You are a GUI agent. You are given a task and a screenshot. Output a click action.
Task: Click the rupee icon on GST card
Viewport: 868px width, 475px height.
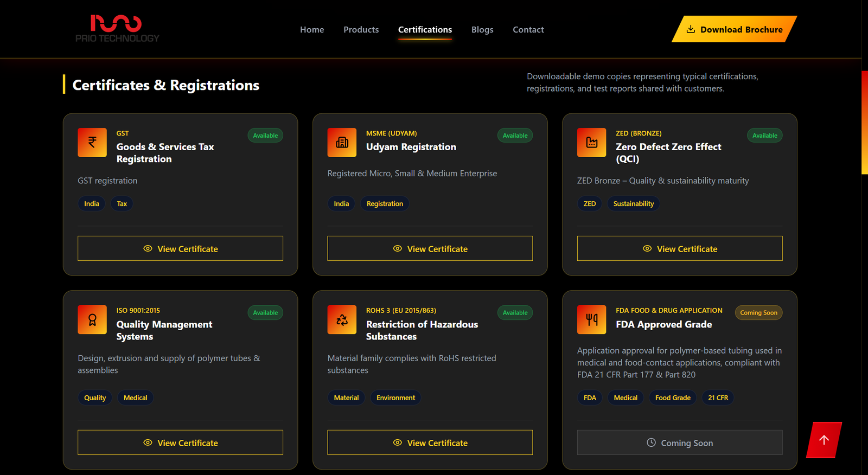92,143
